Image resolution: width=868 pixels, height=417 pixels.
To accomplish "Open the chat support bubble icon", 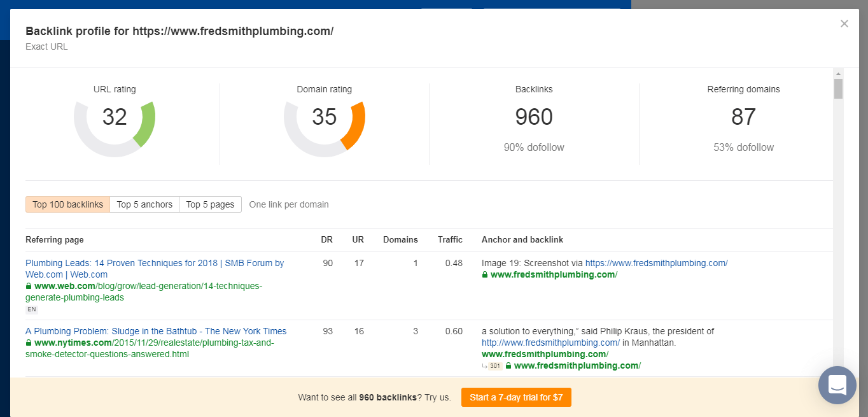I will [x=837, y=385].
